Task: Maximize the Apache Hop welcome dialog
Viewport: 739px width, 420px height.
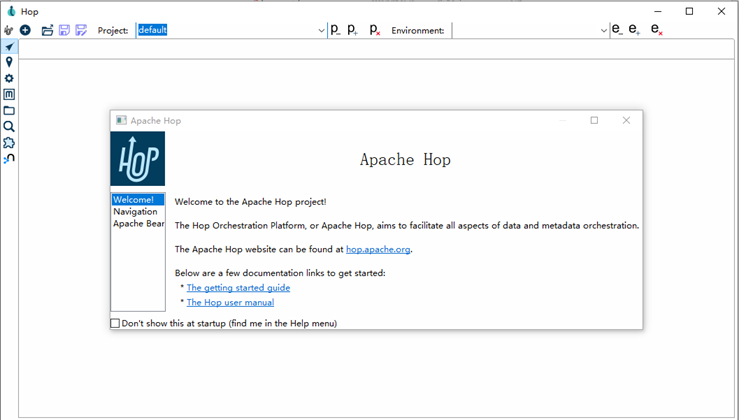Action: click(x=594, y=120)
